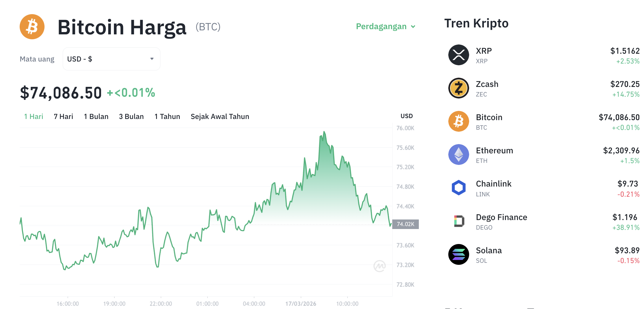
Task: Switch to the 7 Hari chart view
Action: point(63,116)
